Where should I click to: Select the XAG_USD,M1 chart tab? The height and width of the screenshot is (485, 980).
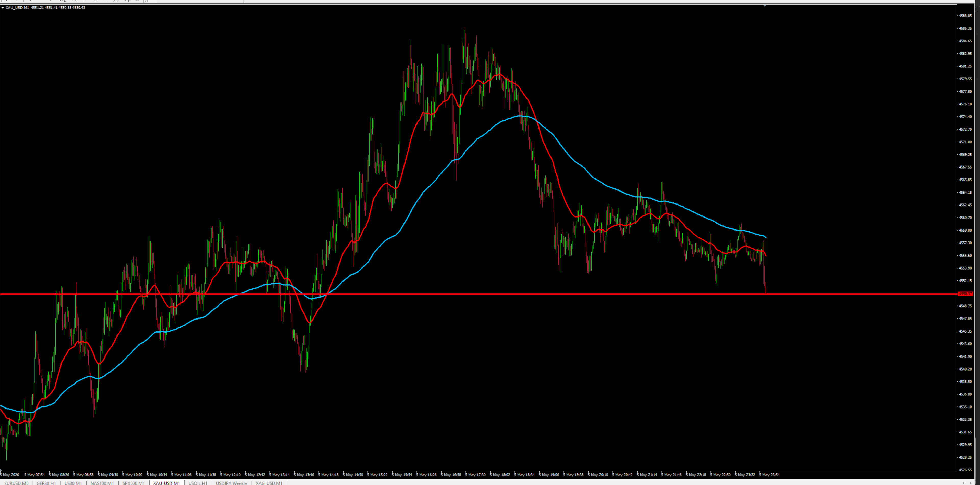pos(269,483)
